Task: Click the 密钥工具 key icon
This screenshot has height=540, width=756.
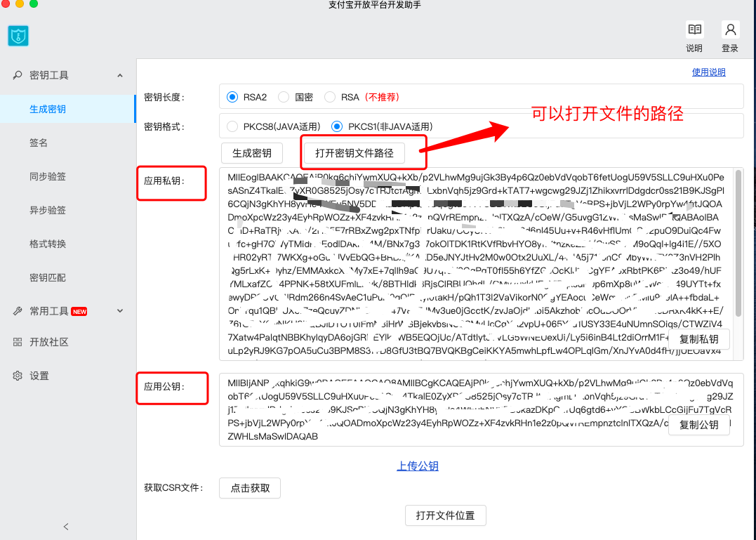Action: 18,75
